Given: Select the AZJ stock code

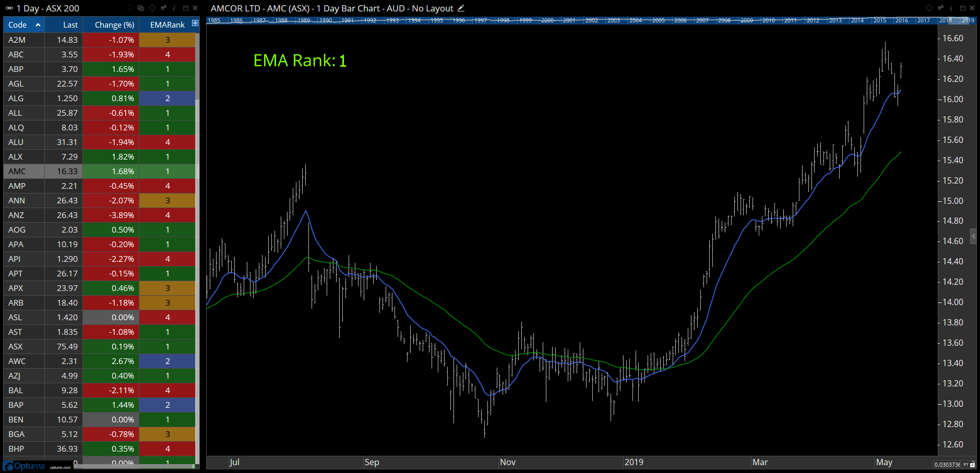Looking at the screenshot, I should 15,375.
